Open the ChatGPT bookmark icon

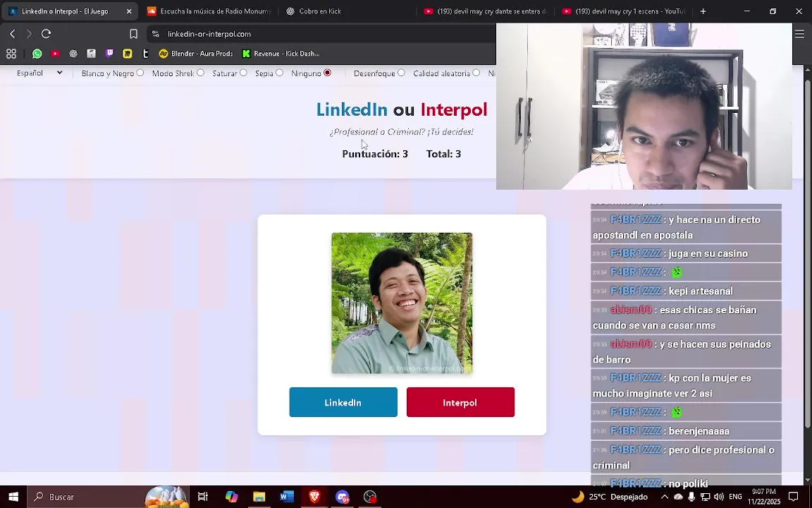(x=73, y=54)
